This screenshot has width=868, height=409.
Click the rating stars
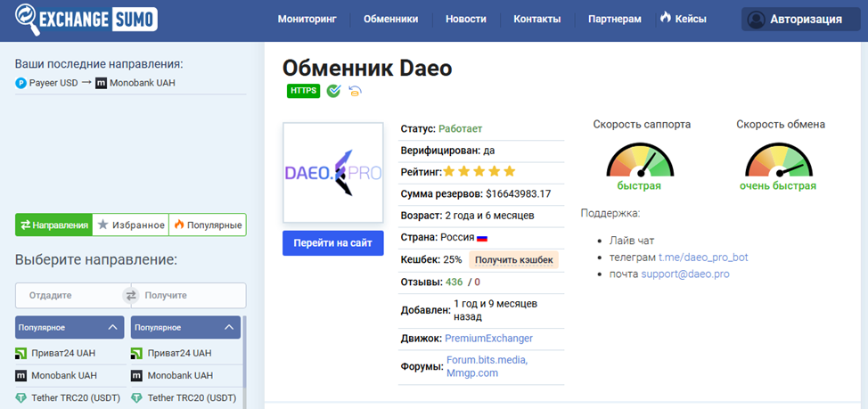click(x=479, y=172)
